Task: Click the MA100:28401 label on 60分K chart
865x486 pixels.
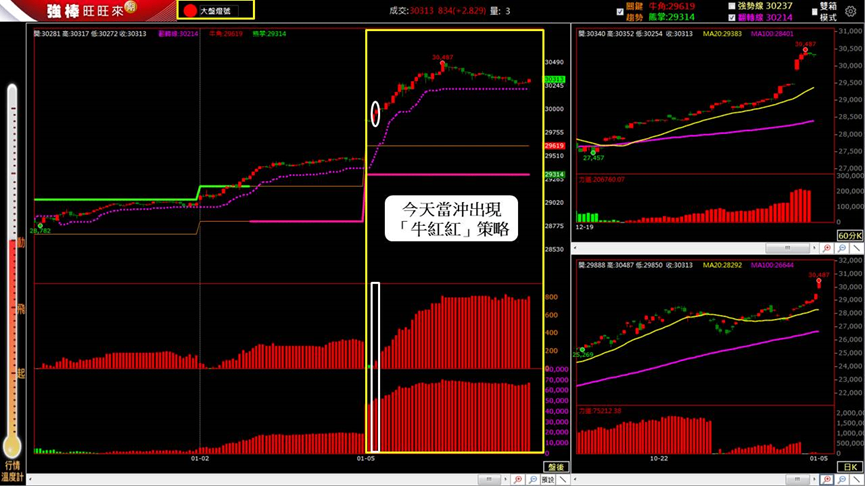Action: (772, 34)
